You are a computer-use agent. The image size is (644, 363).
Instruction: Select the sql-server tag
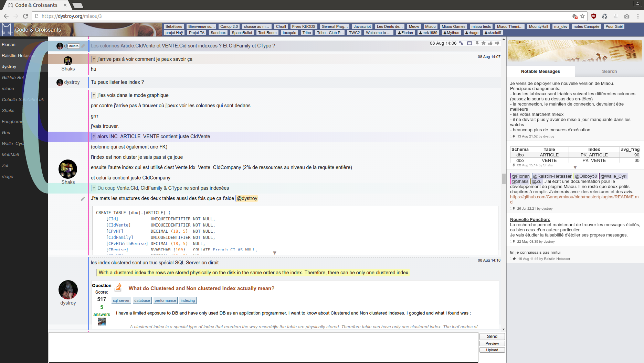pos(121,300)
